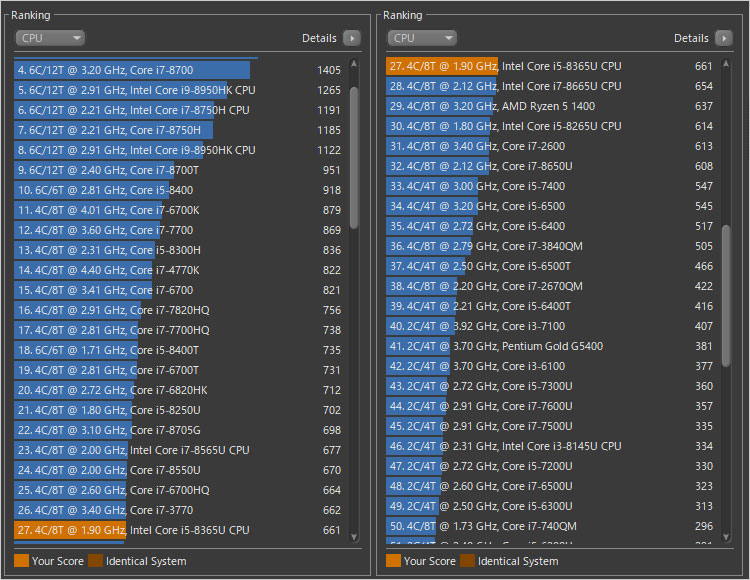This screenshot has width=750, height=580.
Task: Select the rank 38 Core i7-2670QM row
Action: (550, 286)
